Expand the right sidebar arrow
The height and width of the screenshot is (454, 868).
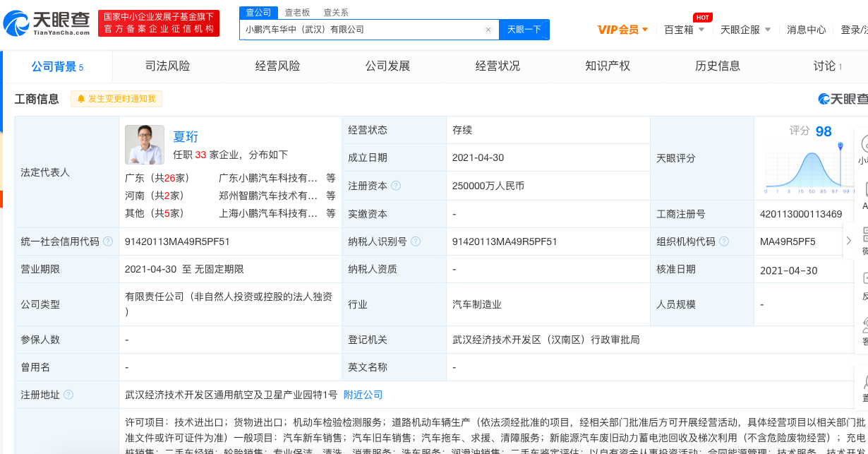coord(849,241)
